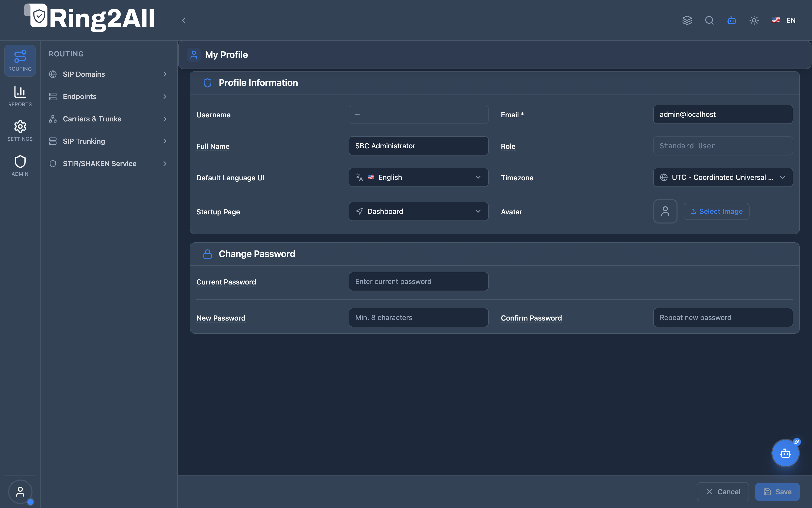812x508 pixels.
Task: Click the SIP Trunking server icon
Action: point(53,141)
